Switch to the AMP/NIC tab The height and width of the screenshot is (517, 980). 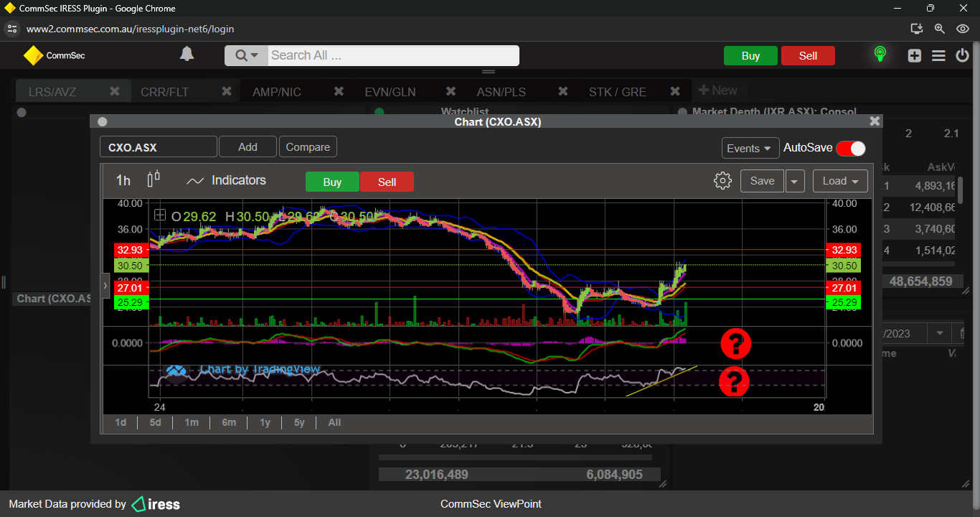[x=277, y=92]
